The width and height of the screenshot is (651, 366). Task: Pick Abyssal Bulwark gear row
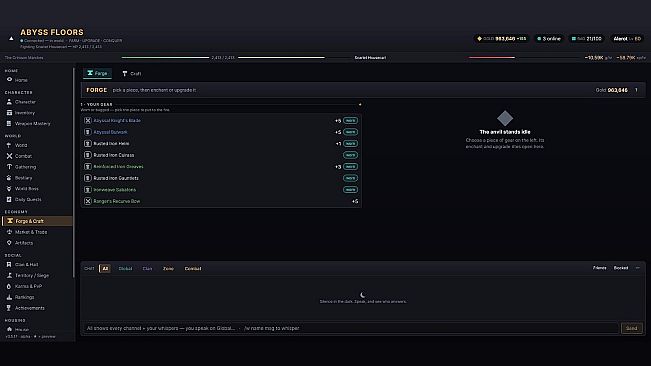[x=221, y=132]
